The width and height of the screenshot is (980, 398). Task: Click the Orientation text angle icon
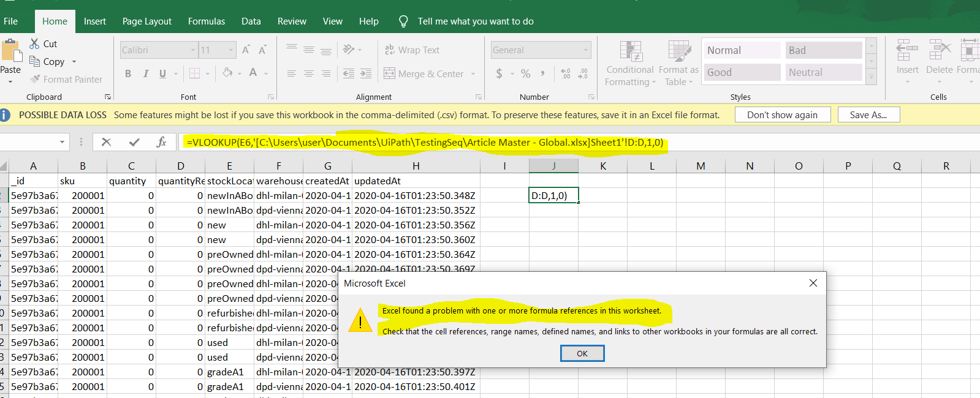[349, 50]
